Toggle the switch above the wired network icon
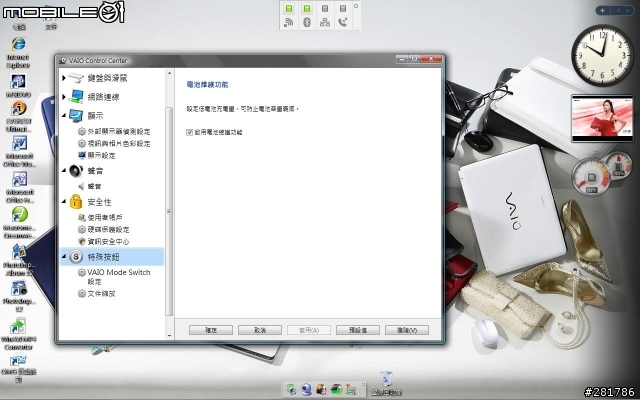The image size is (640, 400). coord(325,8)
